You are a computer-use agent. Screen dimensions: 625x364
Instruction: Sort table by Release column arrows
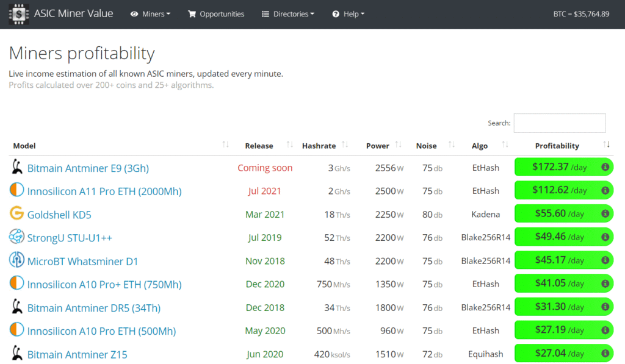pyautogui.click(x=290, y=145)
